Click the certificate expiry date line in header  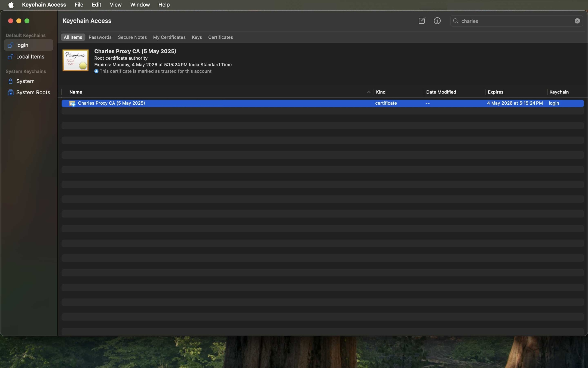click(163, 65)
